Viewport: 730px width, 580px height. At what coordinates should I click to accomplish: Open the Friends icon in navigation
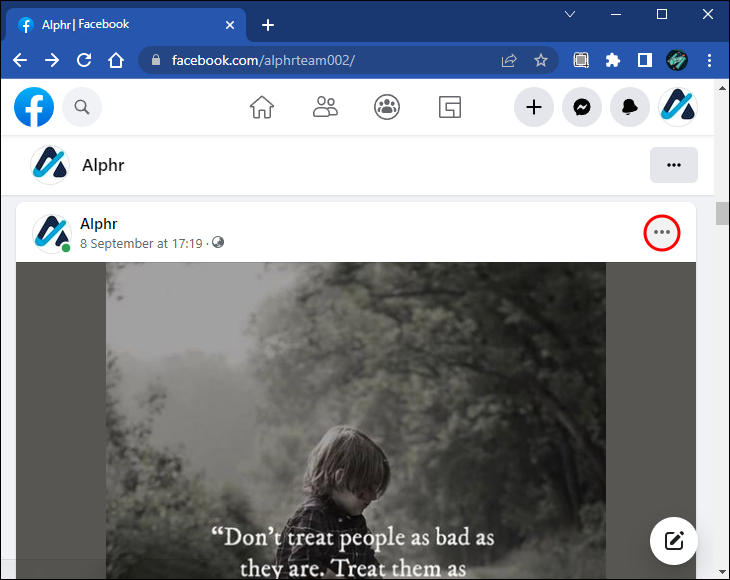pos(325,108)
